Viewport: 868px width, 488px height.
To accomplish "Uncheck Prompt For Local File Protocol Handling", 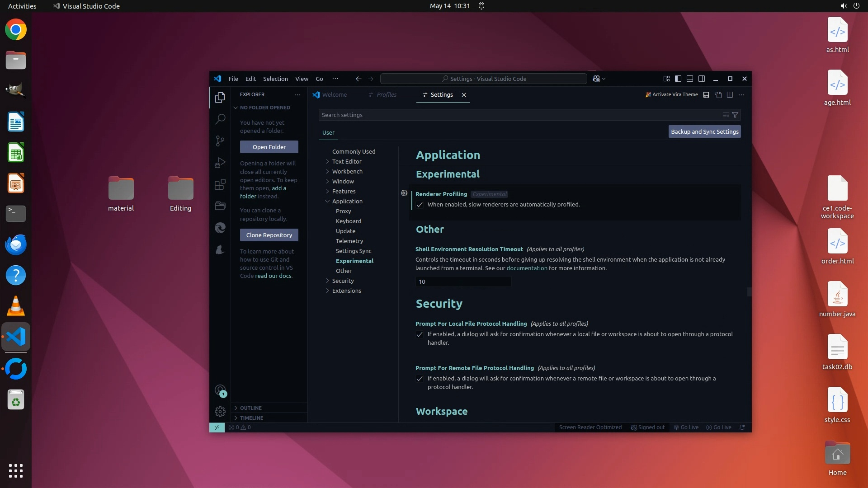I will (420, 334).
